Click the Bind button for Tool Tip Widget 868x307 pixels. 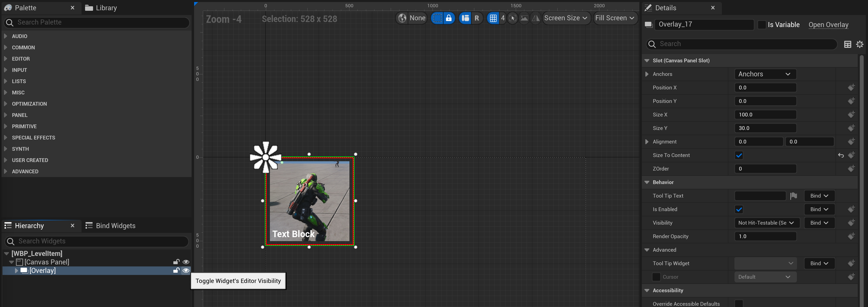point(819,263)
